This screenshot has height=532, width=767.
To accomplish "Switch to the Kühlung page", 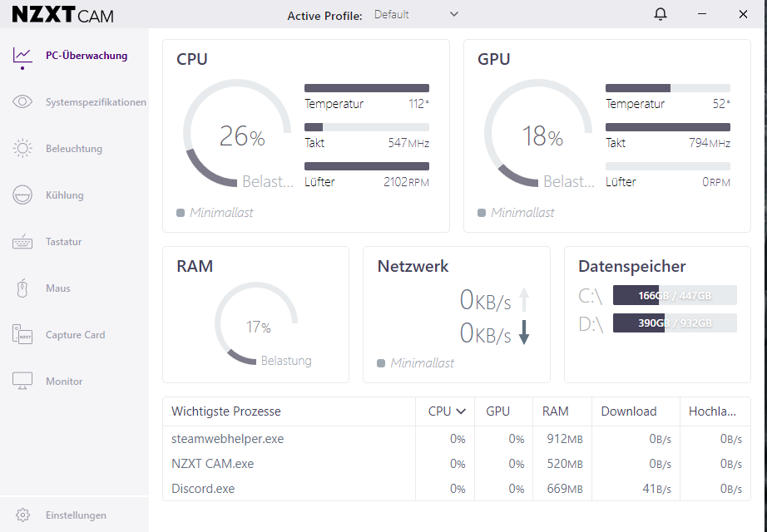I will click(x=74, y=195).
